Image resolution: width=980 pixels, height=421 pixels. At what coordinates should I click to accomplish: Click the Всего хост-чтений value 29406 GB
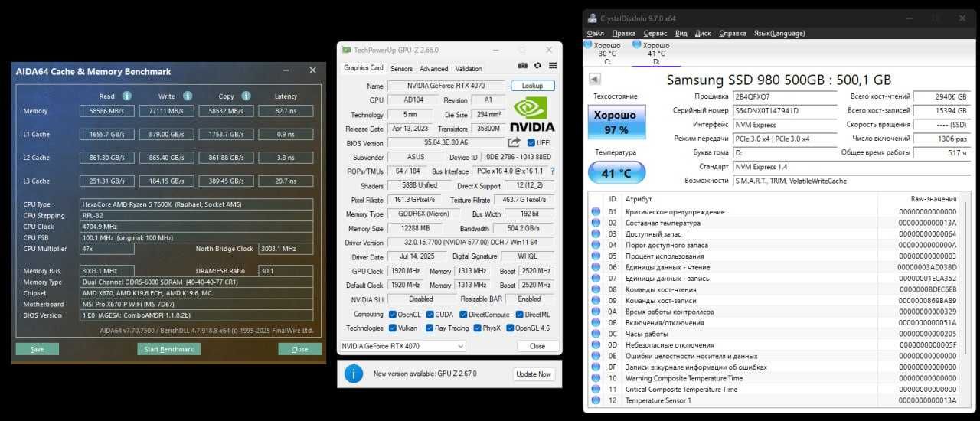pyautogui.click(x=943, y=96)
